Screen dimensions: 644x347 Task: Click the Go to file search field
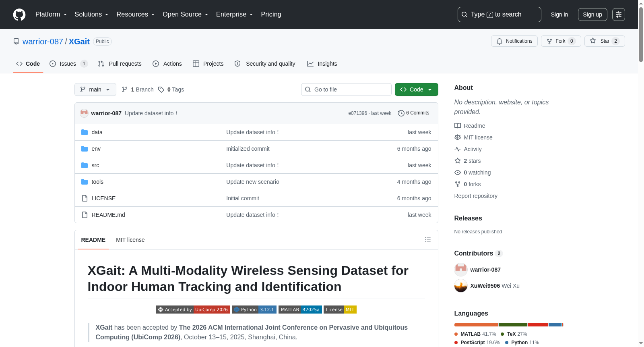(346, 89)
